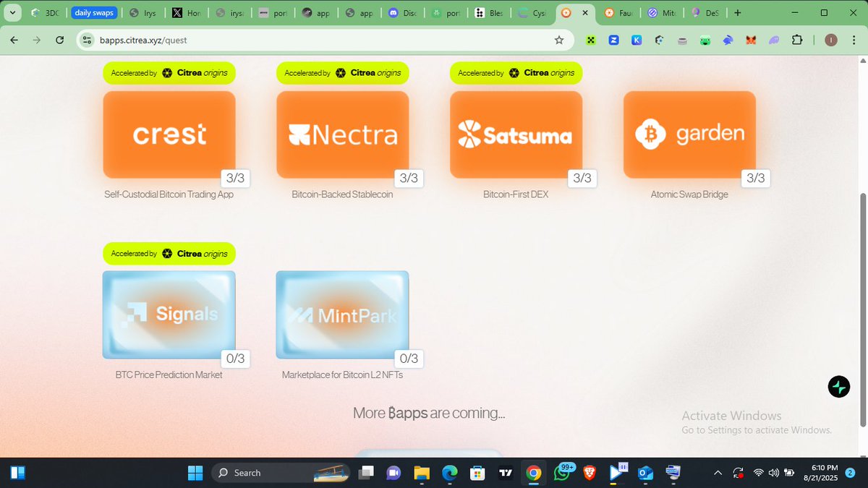This screenshot has height=488, width=868.
Task: Switch to the Bles tab
Action: pos(488,13)
